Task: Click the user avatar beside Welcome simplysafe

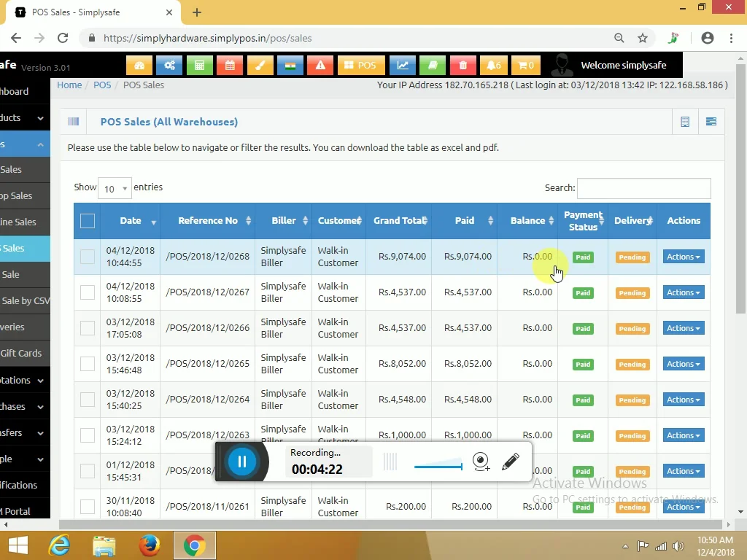Action: coord(562,65)
